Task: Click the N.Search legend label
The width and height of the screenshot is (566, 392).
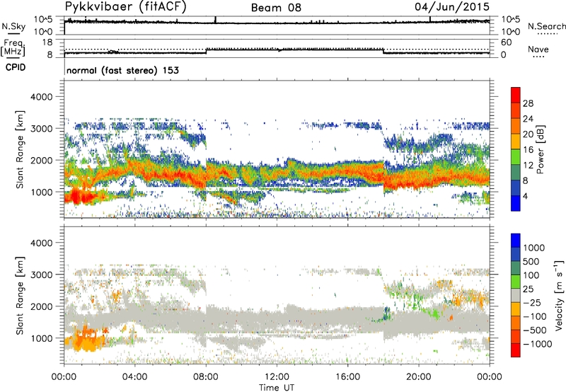Action: 546,26
